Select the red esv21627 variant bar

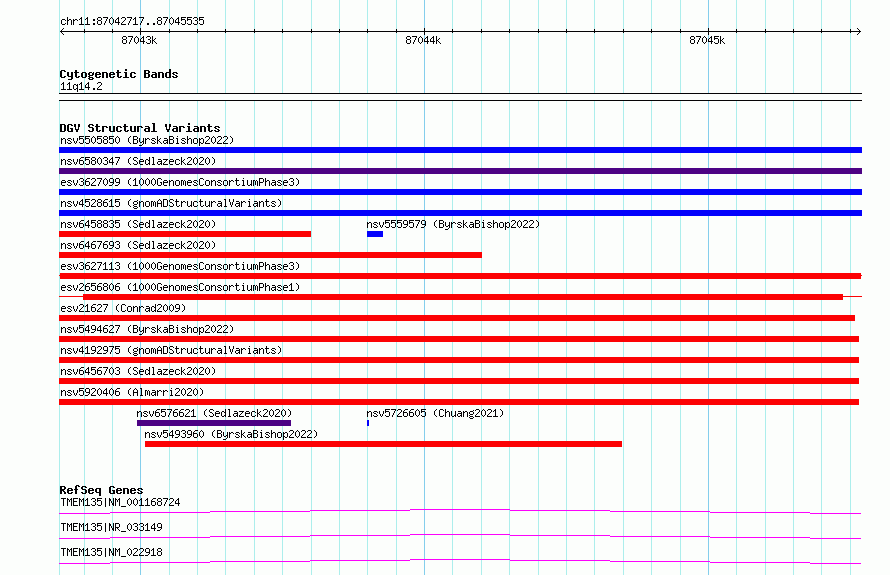(x=457, y=318)
